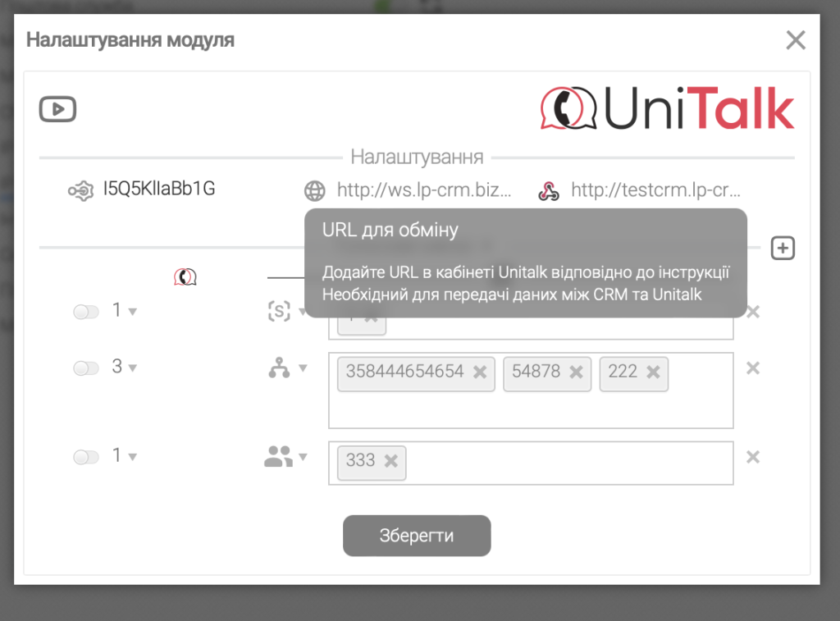Click the globe icon next to ws.lp-crm.biz
The height and width of the screenshot is (621, 840).
[314, 191]
